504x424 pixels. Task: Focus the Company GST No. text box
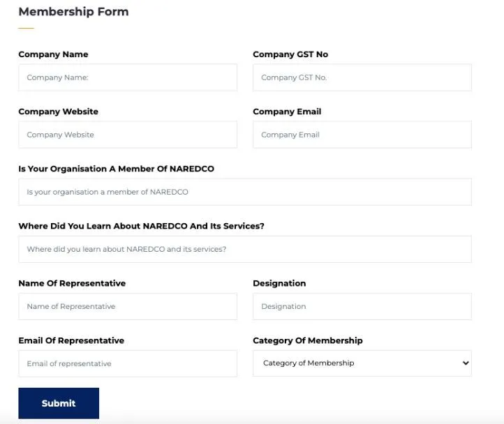(362, 77)
